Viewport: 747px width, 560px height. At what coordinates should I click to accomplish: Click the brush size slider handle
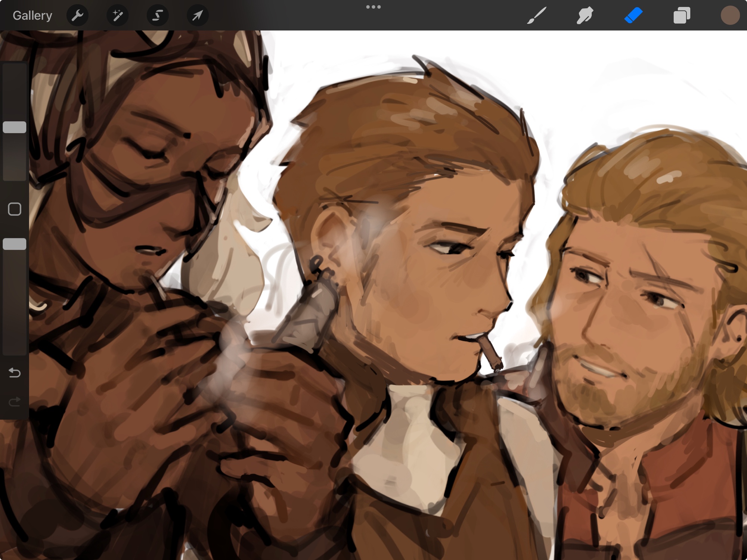15,127
